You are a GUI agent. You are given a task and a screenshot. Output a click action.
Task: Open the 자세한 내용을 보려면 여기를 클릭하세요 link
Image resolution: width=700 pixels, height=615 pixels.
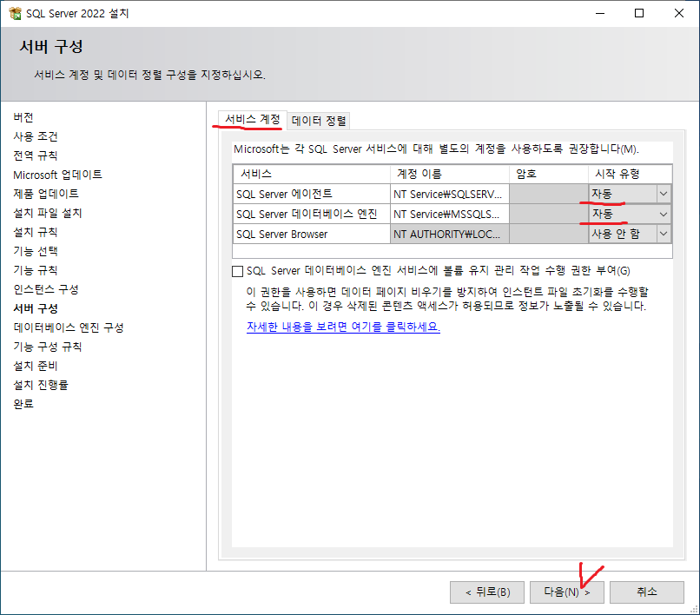tap(343, 327)
